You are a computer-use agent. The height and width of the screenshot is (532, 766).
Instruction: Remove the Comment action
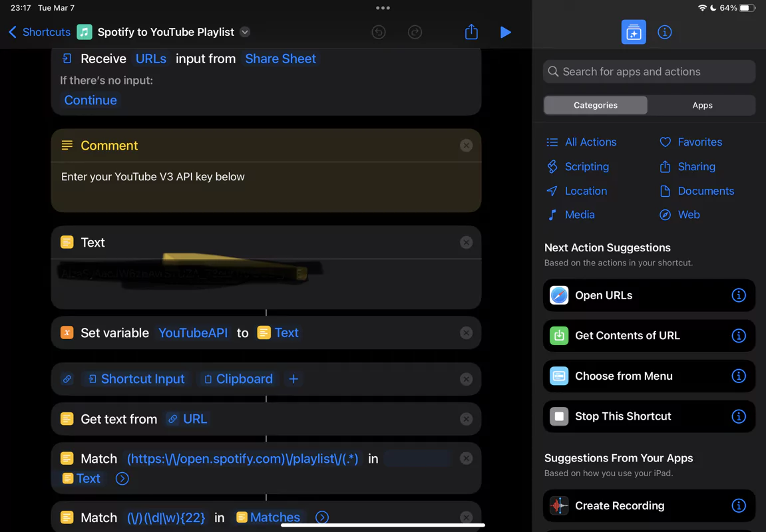point(466,146)
